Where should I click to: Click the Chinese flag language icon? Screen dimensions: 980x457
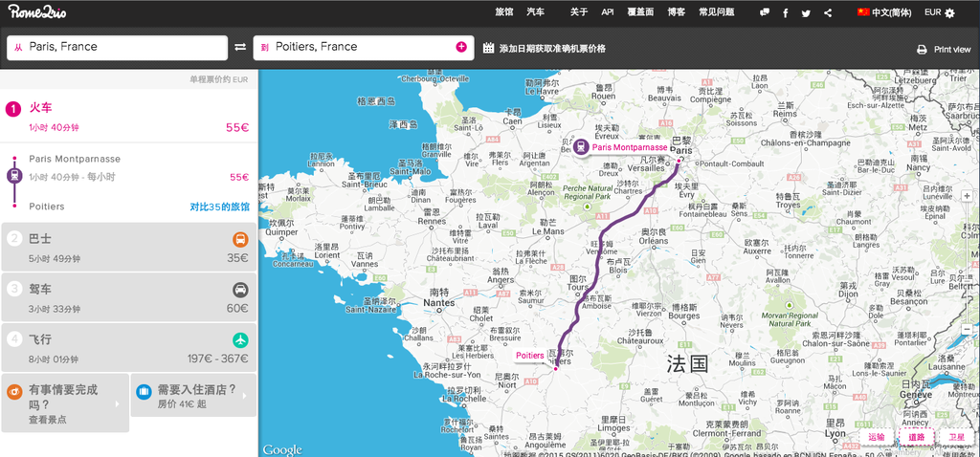tap(864, 11)
